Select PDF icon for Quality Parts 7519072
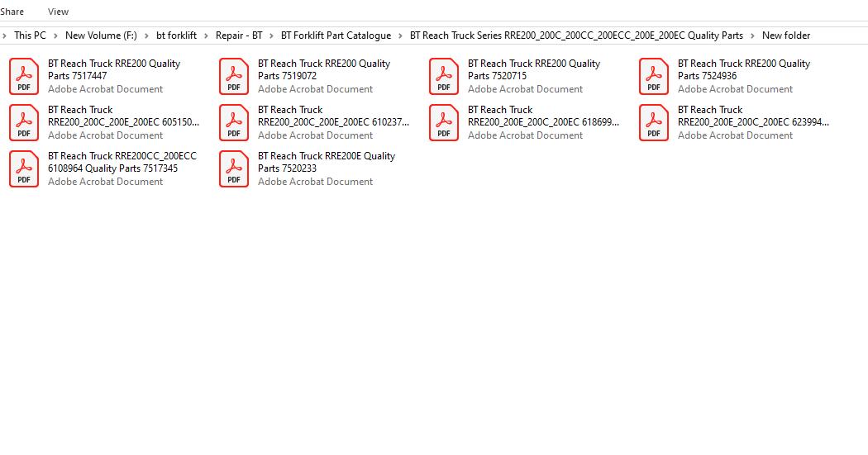The height and width of the screenshot is (455, 868). coord(234,76)
